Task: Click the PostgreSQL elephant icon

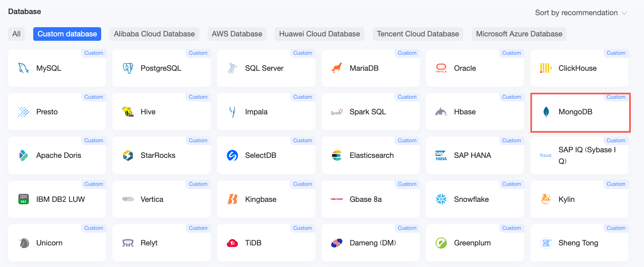Action: (x=128, y=68)
